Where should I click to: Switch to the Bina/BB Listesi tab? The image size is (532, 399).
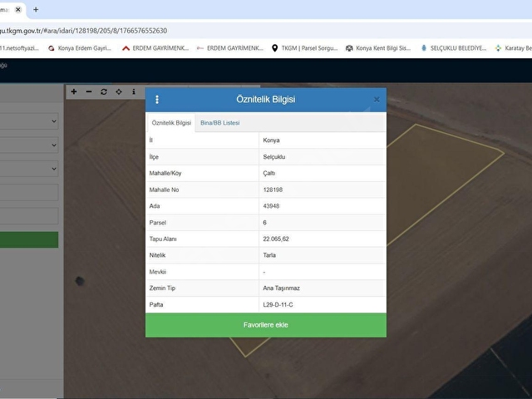click(x=219, y=123)
